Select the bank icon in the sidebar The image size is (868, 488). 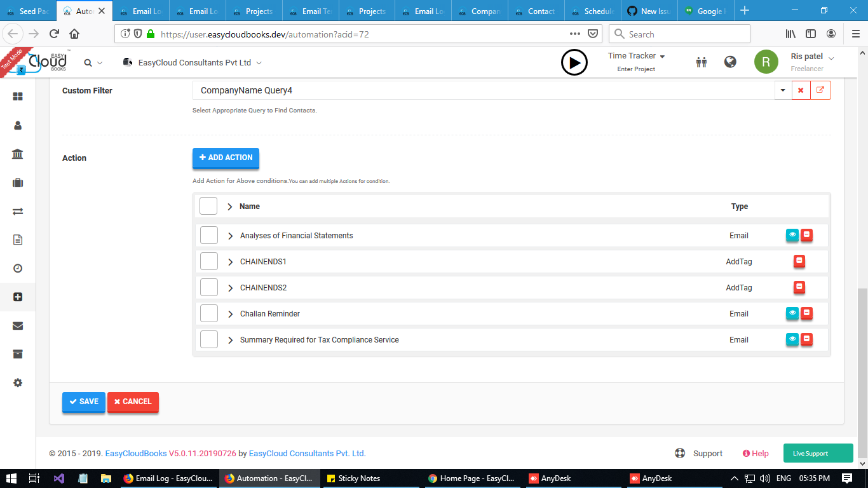click(17, 154)
